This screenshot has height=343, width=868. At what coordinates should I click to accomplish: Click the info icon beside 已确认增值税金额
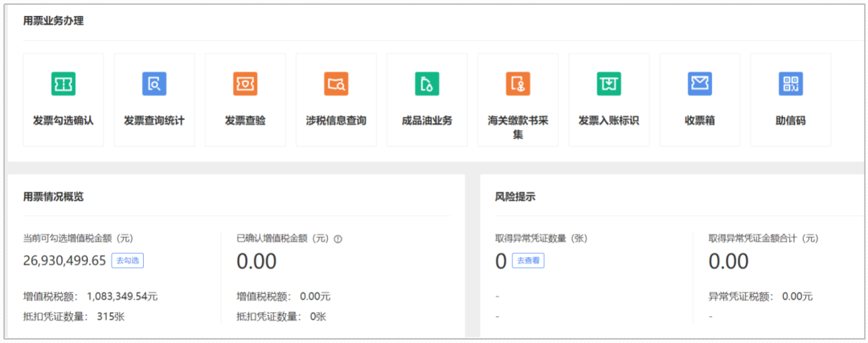[x=338, y=239]
